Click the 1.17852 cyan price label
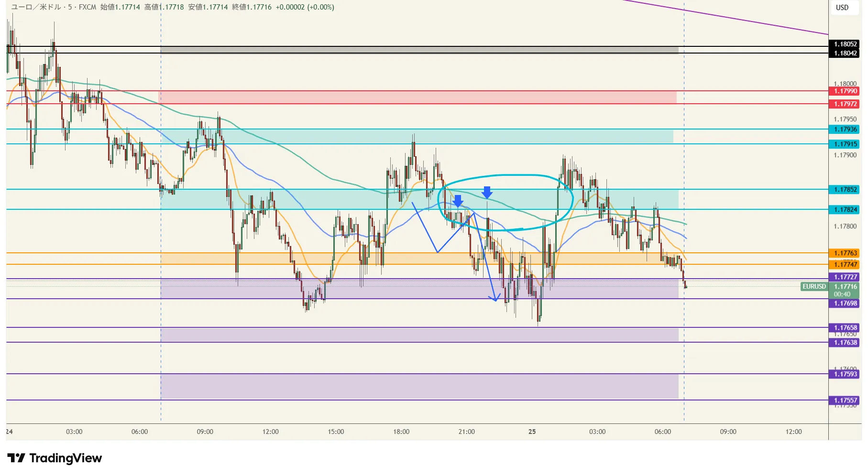This screenshot has height=476, width=868. [x=845, y=189]
